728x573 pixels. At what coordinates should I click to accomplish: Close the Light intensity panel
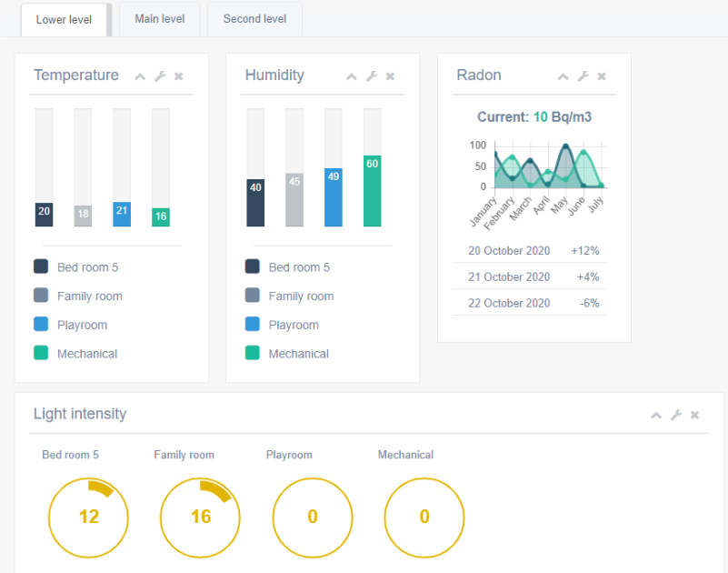pos(694,415)
